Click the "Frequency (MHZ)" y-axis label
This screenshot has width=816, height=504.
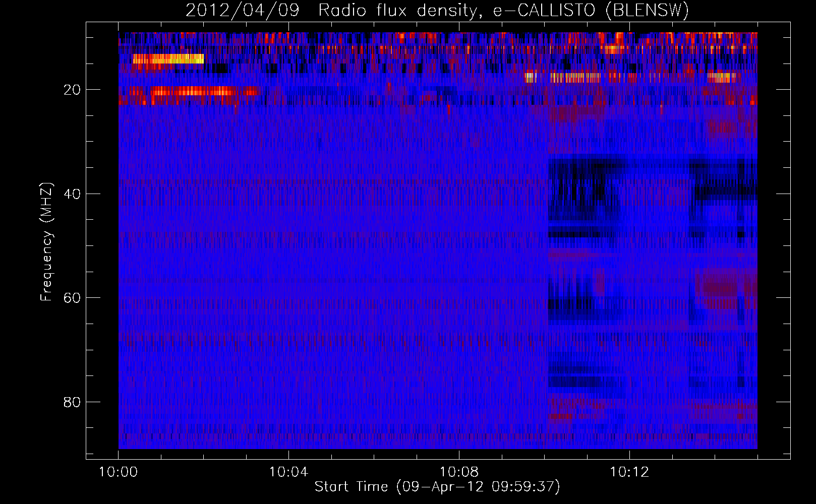point(46,242)
